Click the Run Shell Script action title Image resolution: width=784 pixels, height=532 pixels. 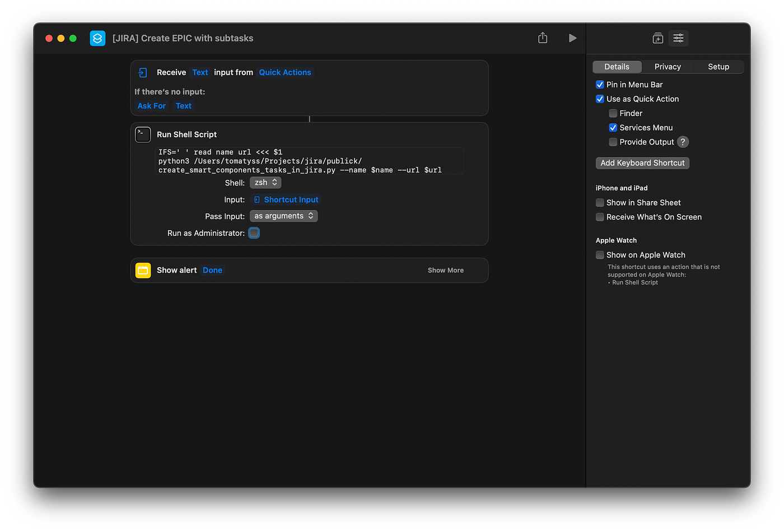(186, 134)
